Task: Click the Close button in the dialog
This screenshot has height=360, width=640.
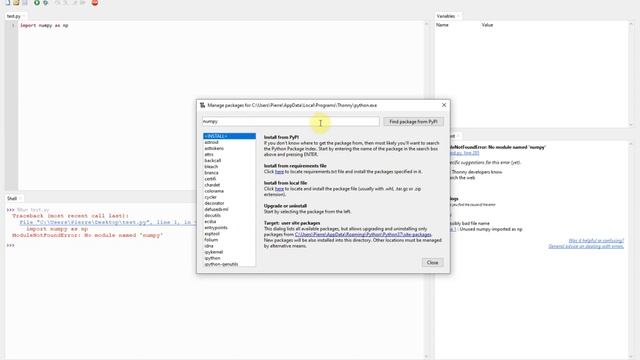Action: pos(432,262)
